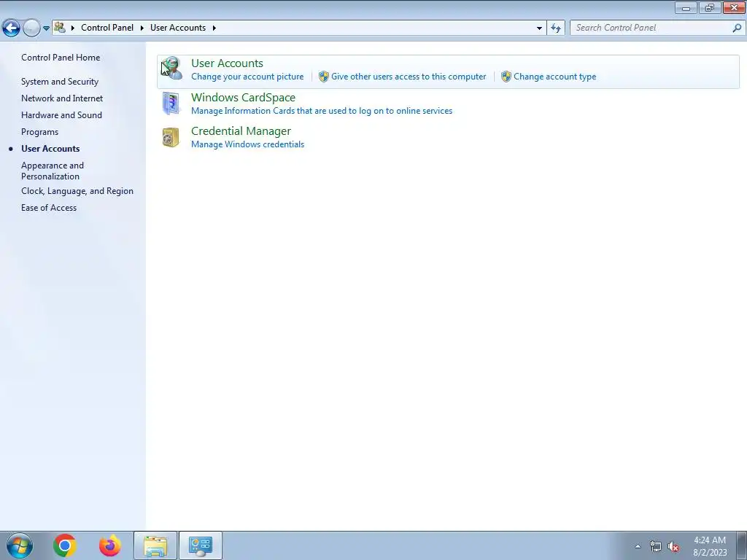
Task: Click the Back navigation arrow button
Action: click(x=12, y=28)
